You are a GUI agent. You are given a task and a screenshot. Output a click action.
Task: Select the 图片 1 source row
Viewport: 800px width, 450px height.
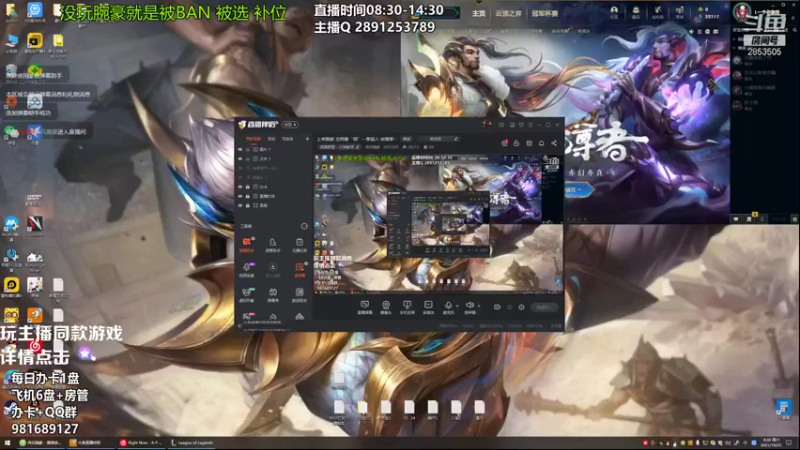[273, 150]
